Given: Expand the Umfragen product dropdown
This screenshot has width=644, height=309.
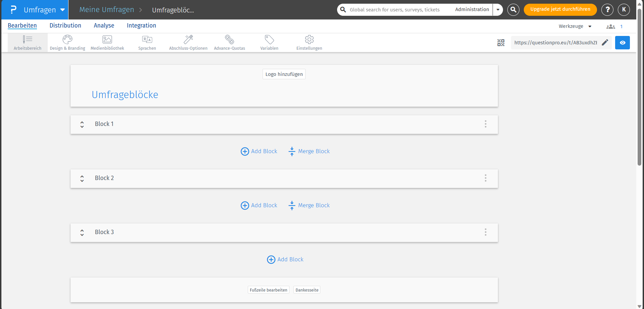Looking at the screenshot, I should pyautogui.click(x=62, y=10).
